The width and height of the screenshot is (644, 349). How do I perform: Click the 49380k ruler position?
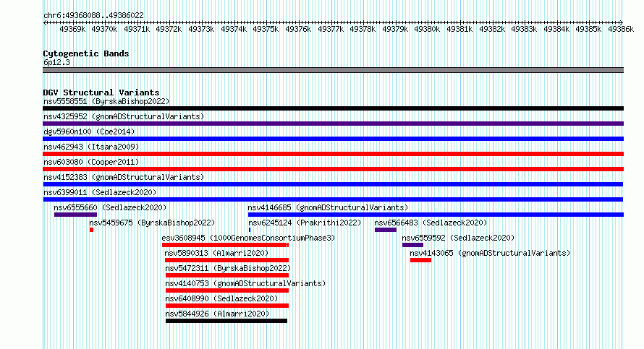tap(427, 29)
